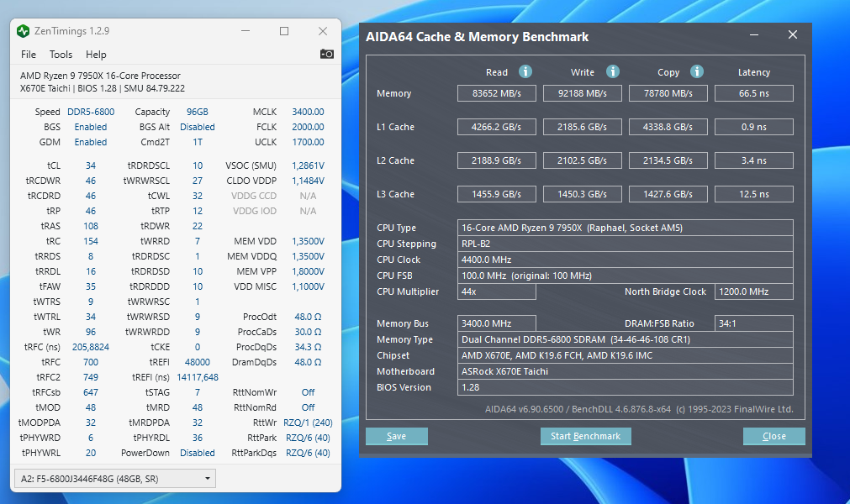Click the L1 Cache copy value 4338.8 GB/s
The width and height of the screenshot is (850, 504).
pyautogui.click(x=668, y=127)
